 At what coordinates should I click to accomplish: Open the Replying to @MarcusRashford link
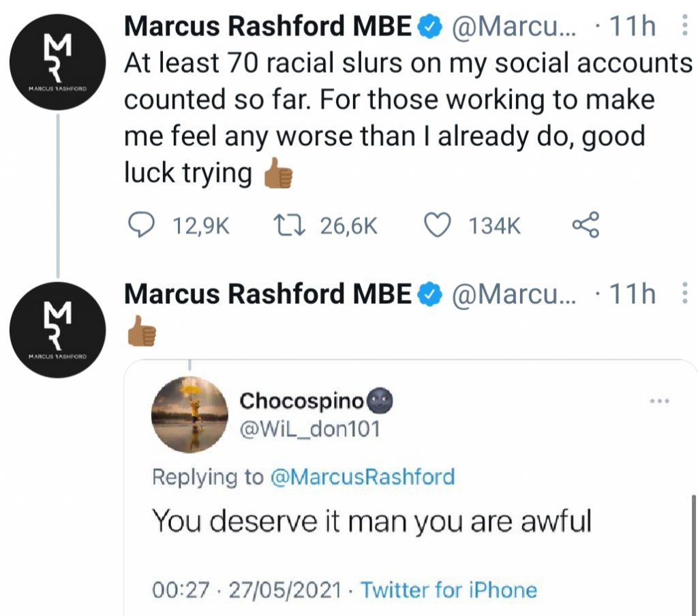[x=362, y=478]
